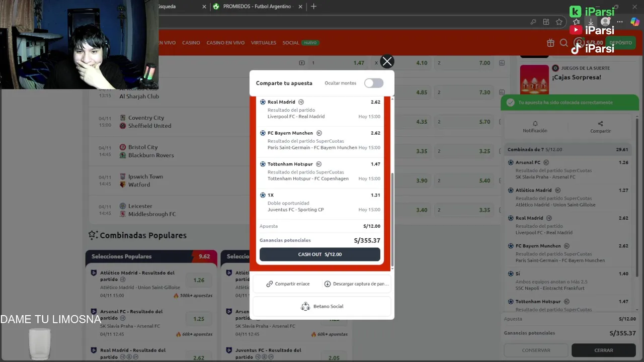The image size is (644, 362).
Task: Download the bet slip screenshot capture
Action: click(x=357, y=284)
